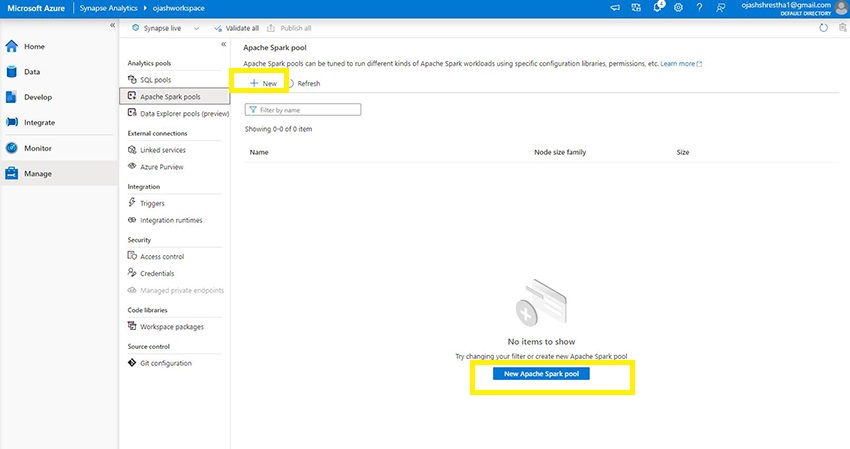Screen dimensions: 850x449
Task: Open the settings gear icon
Action: click(678, 8)
